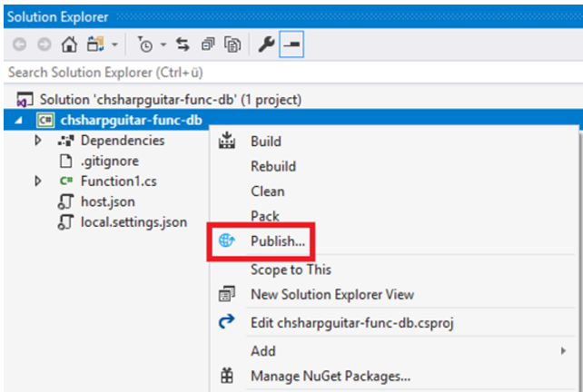
Task: Choose Manage NuGet Packages... menu entry
Action: tap(331, 376)
